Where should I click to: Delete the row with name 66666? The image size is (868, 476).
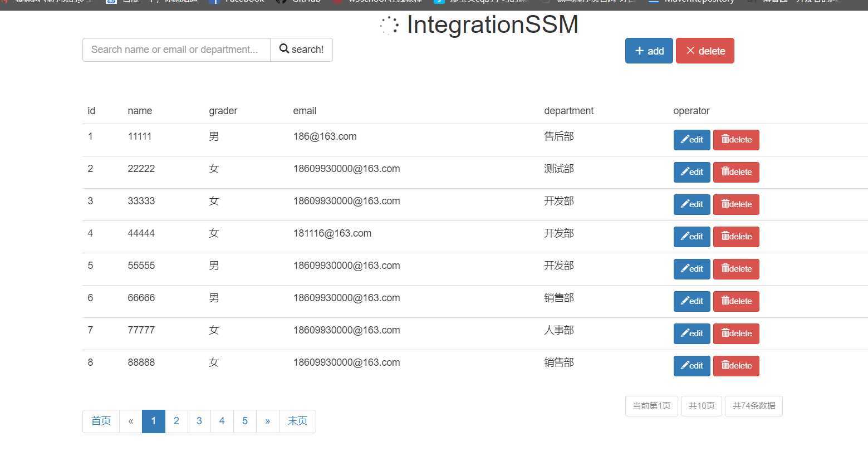point(736,301)
